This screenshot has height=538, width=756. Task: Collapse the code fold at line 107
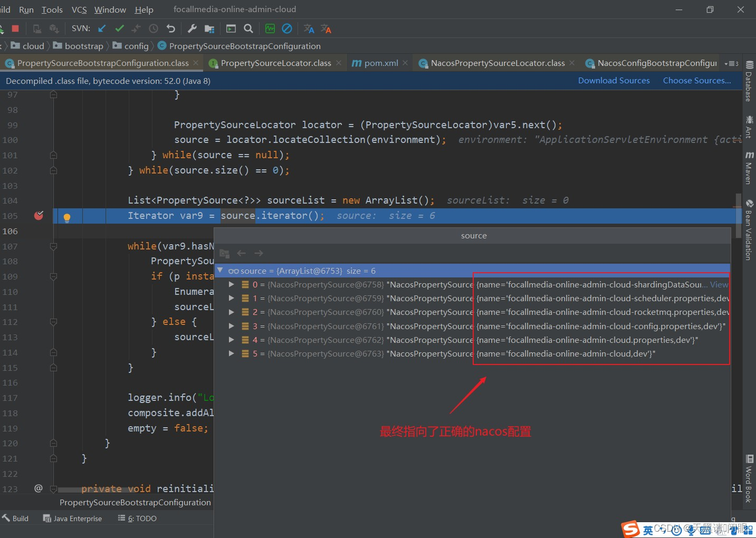click(53, 246)
